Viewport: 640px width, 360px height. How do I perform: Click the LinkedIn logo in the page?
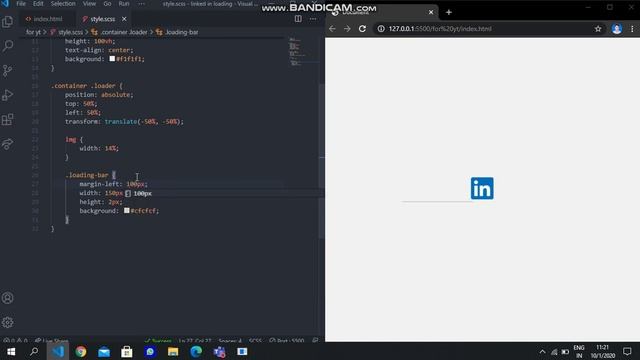coord(482,188)
